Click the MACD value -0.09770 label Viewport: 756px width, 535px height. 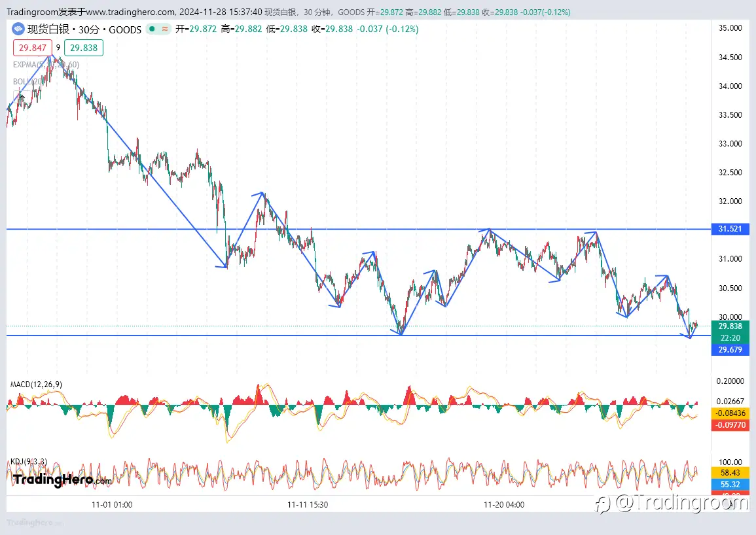[730, 425]
